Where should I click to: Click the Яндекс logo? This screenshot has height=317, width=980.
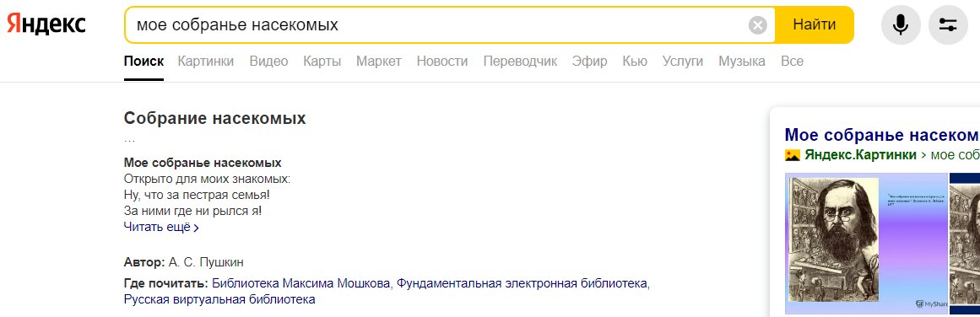pos(46,24)
